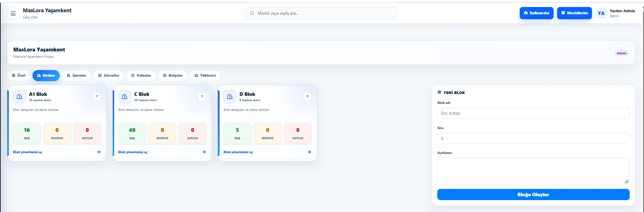Click the C Blok Satıldı counter
Image resolution: width=644 pixels, height=212 pixels.
tap(193, 133)
